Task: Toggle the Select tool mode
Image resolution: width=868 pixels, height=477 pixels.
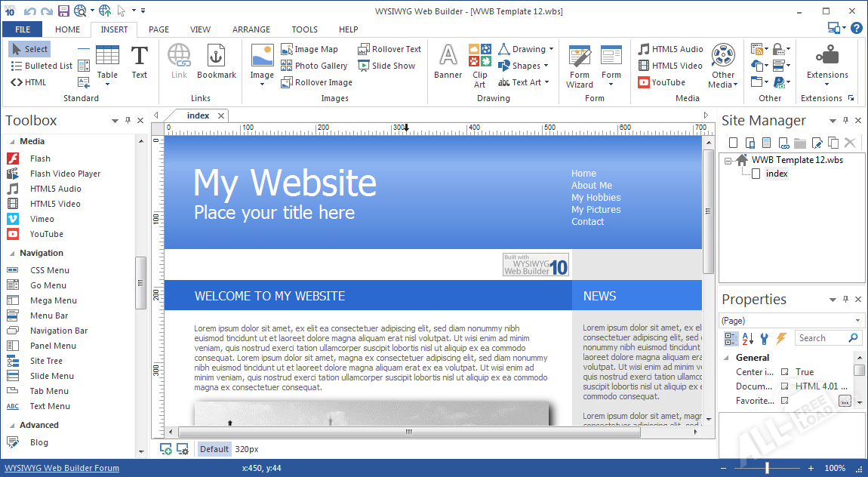Action: point(29,49)
